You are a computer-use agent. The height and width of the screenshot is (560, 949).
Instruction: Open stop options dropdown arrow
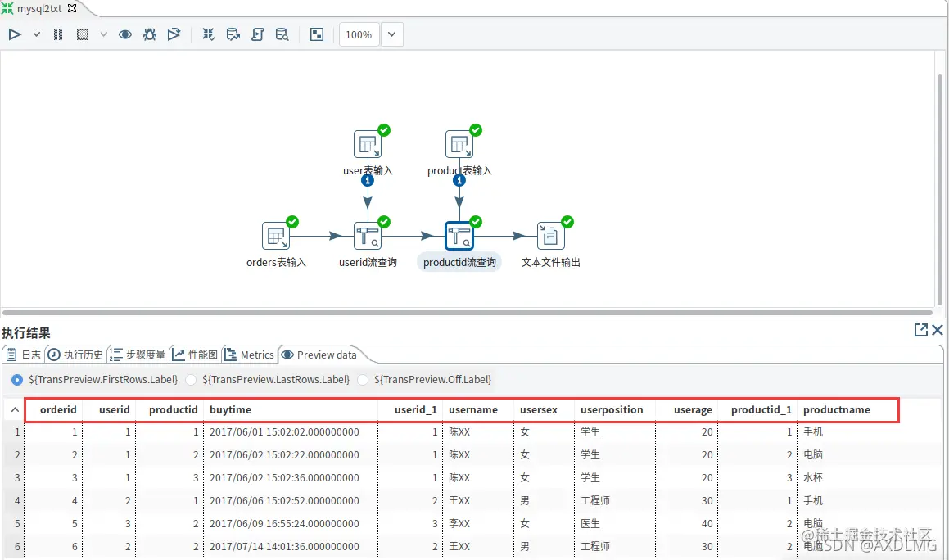tap(103, 34)
